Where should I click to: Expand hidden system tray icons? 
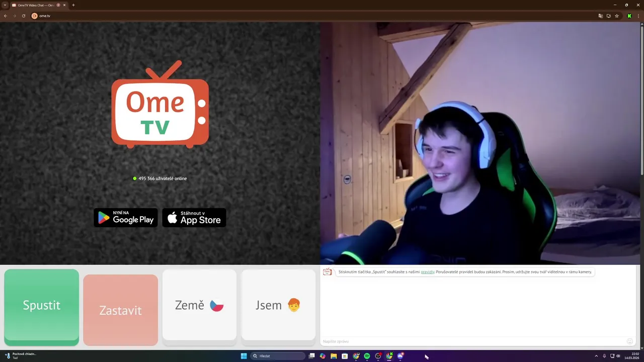596,356
